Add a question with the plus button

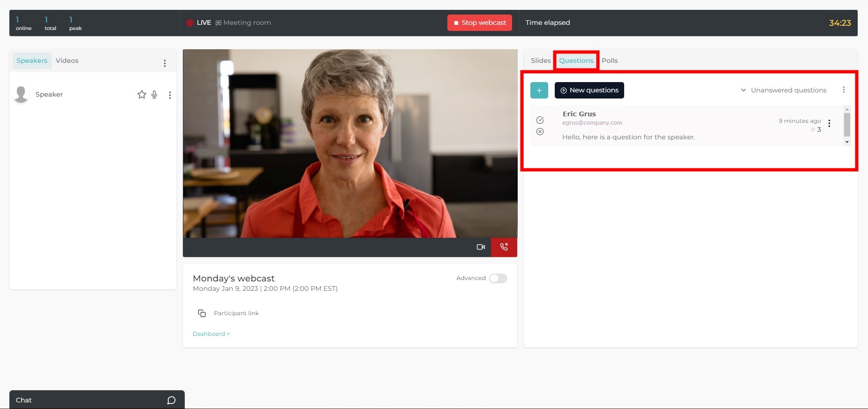pos(539,90)
